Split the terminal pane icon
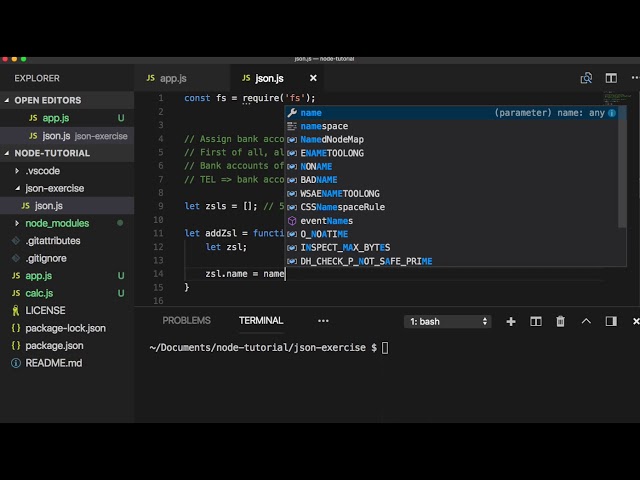Image resolution: width=640 pixels, height=480 pixels. (536, 322)
